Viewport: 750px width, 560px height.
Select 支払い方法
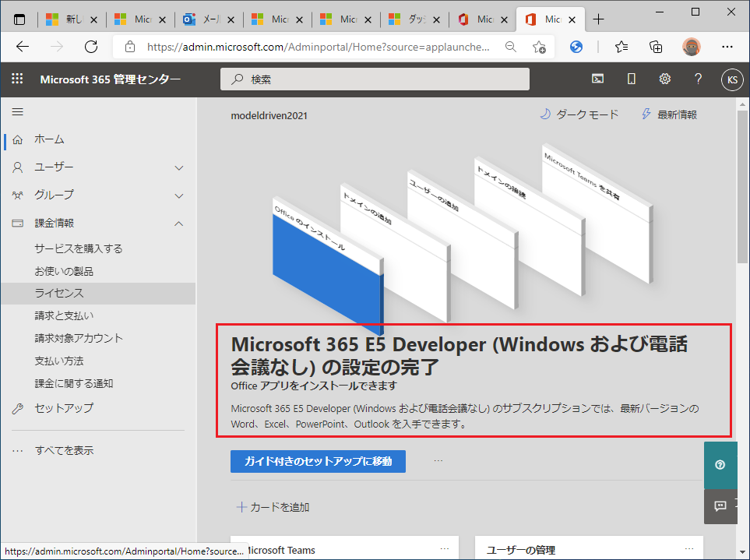(x=59, y=361)
